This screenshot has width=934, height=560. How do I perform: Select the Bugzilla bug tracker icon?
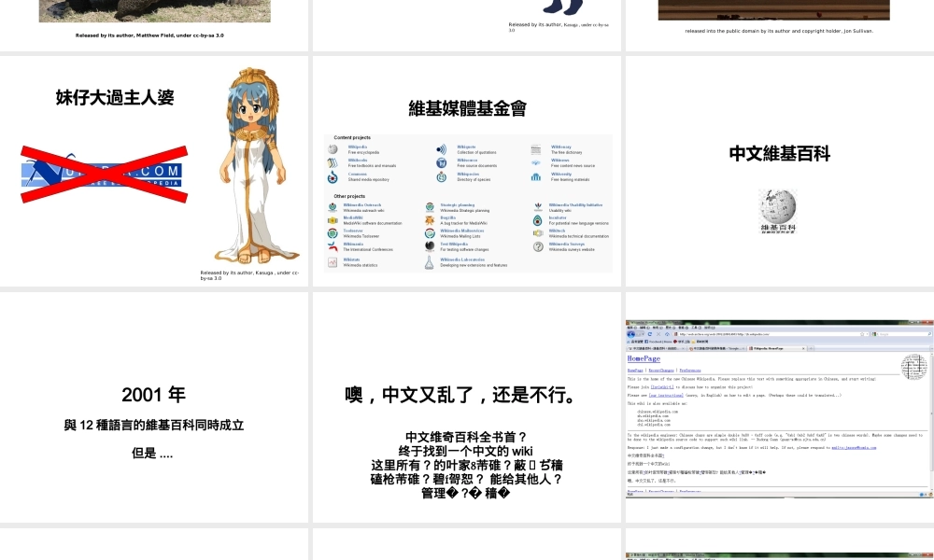430,218
